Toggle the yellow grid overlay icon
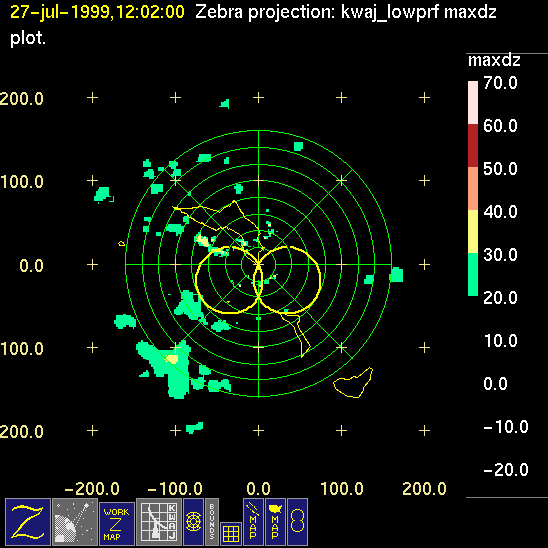The width and height of the screenshot is (548, 548). pyautogui.click(x=231, y=534)
